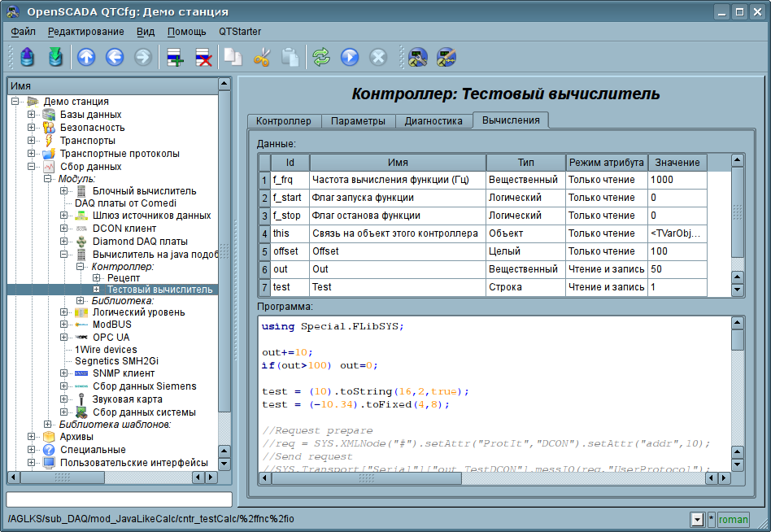
Task: Click the Тип column header
Action: point(525,162)
